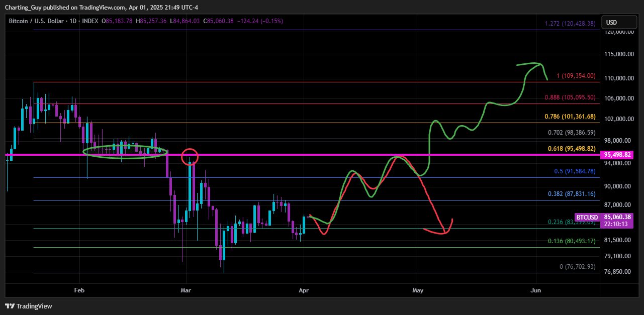Click the 98,000.00 price axis value
The width and height of the screenshot is (644, 315).
618,140
